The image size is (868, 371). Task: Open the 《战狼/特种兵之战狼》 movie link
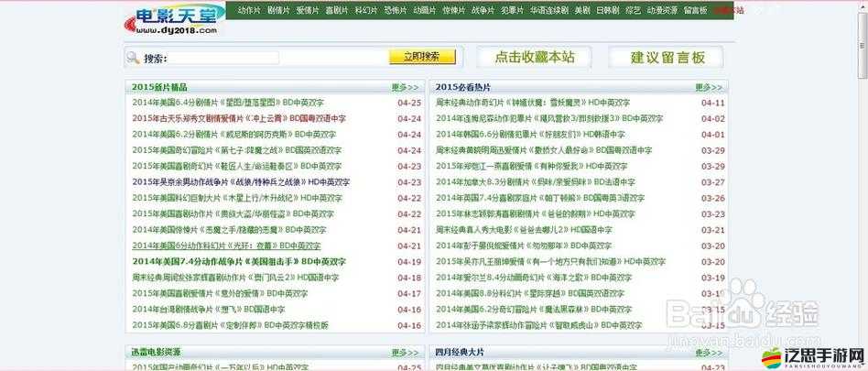241,182
